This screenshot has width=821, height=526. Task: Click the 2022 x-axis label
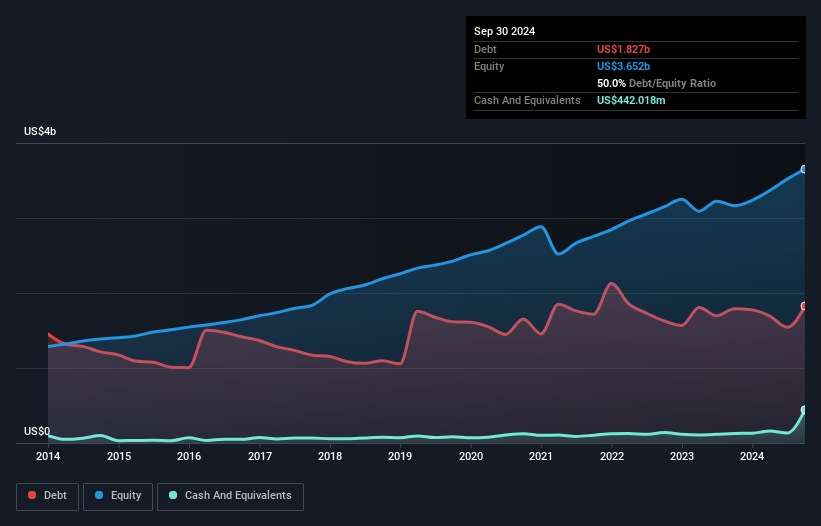click(x=612, y=456)
